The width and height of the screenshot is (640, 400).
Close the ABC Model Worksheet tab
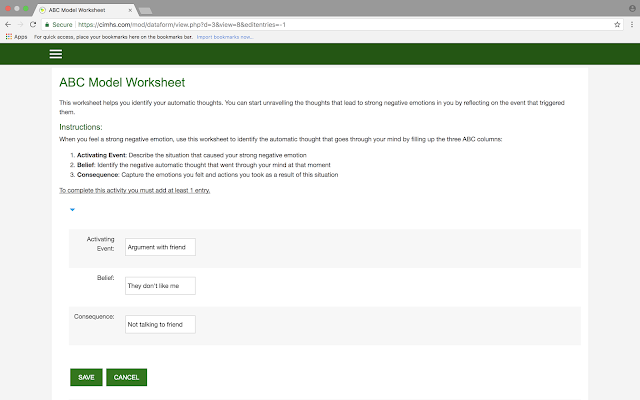[130, 10]
